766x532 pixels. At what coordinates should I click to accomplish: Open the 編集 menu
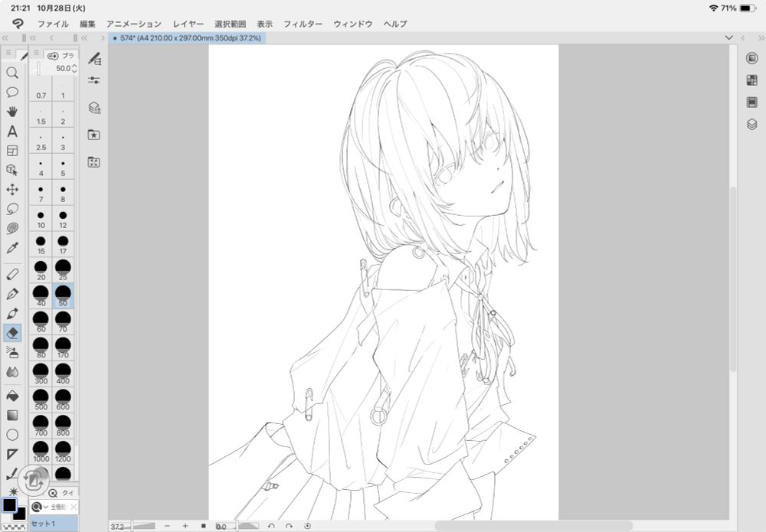click(87, 24)
